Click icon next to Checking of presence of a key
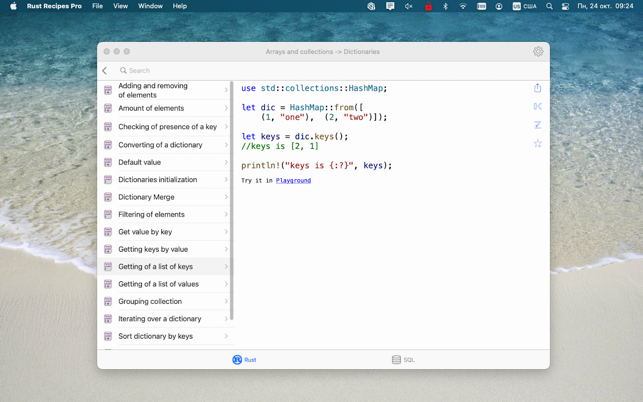This screenshot has height=402, width=643. click(108, 127)
